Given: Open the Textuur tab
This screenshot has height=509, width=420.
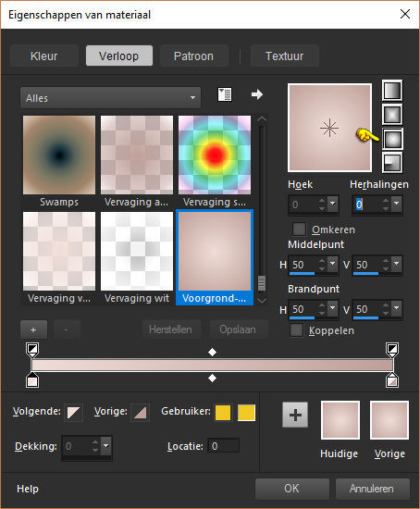Looking at the screenshot, I should 285,56.
